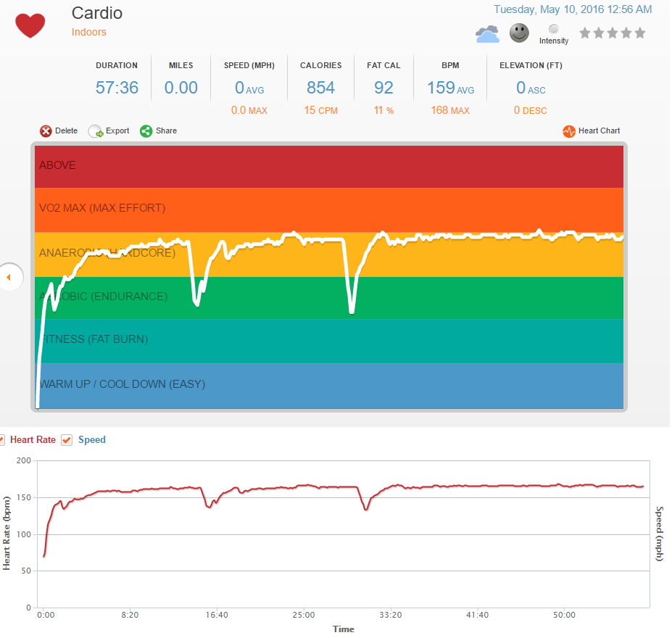Open the Heart Chart icon
This screenshot has height=638, width=672.
[x=571, y=131]
